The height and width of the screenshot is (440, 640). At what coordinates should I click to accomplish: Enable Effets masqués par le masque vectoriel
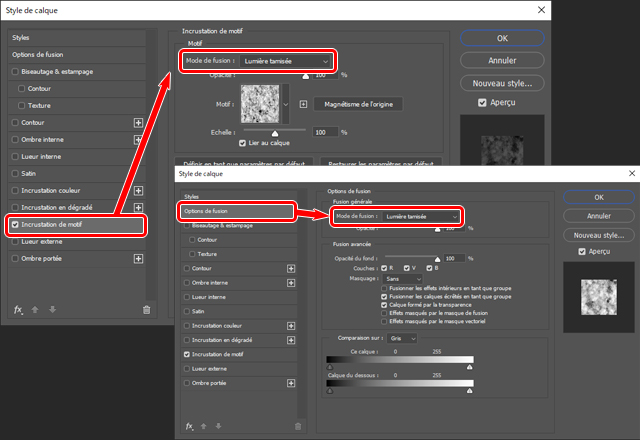(384, 322)
